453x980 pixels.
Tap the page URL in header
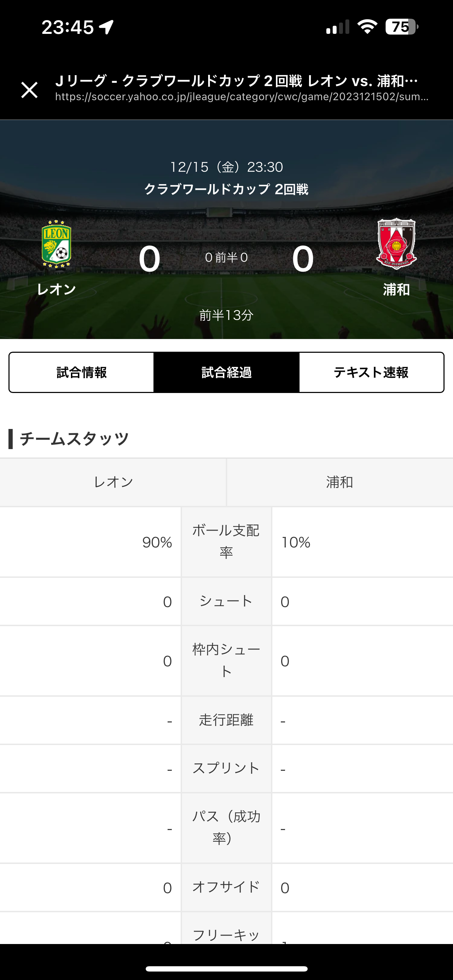click(x=242, y=97)
